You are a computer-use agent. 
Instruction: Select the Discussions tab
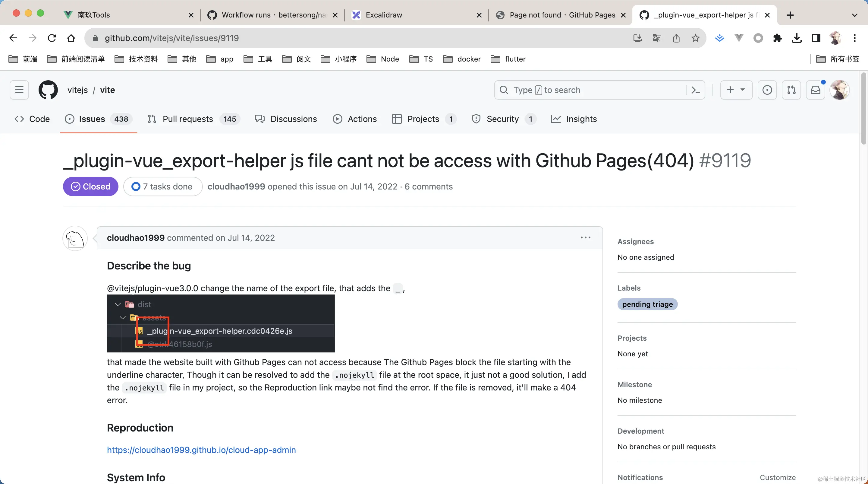point(294,119)
